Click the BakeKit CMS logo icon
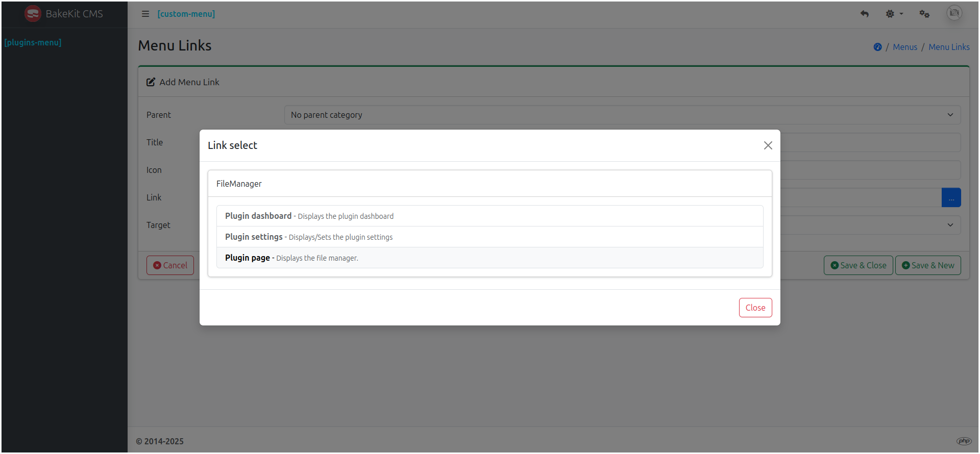The height and width of the screenshot is (454, 980). (33, 14)
